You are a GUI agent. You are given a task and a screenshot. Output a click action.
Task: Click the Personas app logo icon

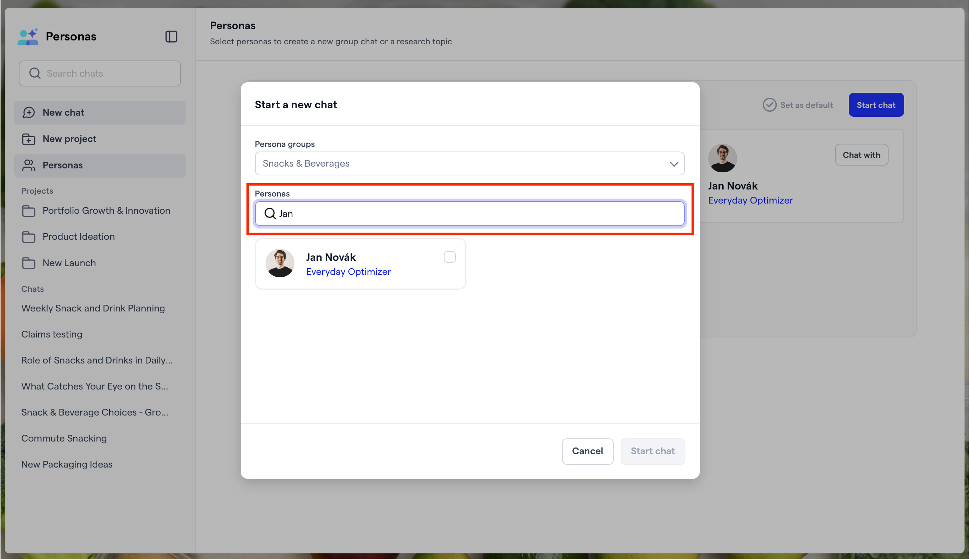(x=28, y=37)
